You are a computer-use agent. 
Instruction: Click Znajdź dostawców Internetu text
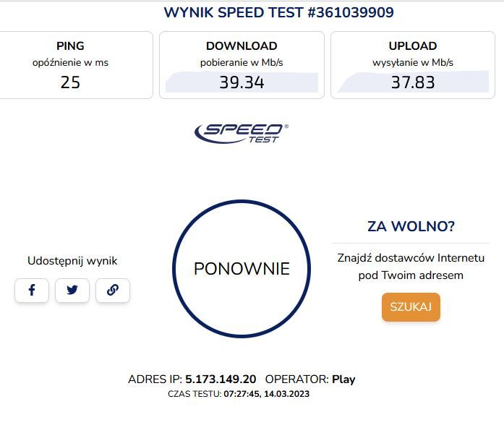pyautogui.click(x=411, y=258)
